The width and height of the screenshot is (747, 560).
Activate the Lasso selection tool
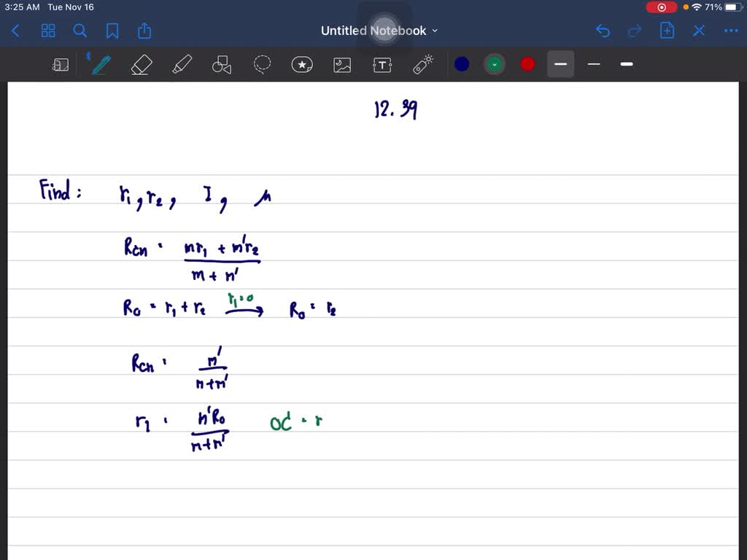click(x=262, y=64)
